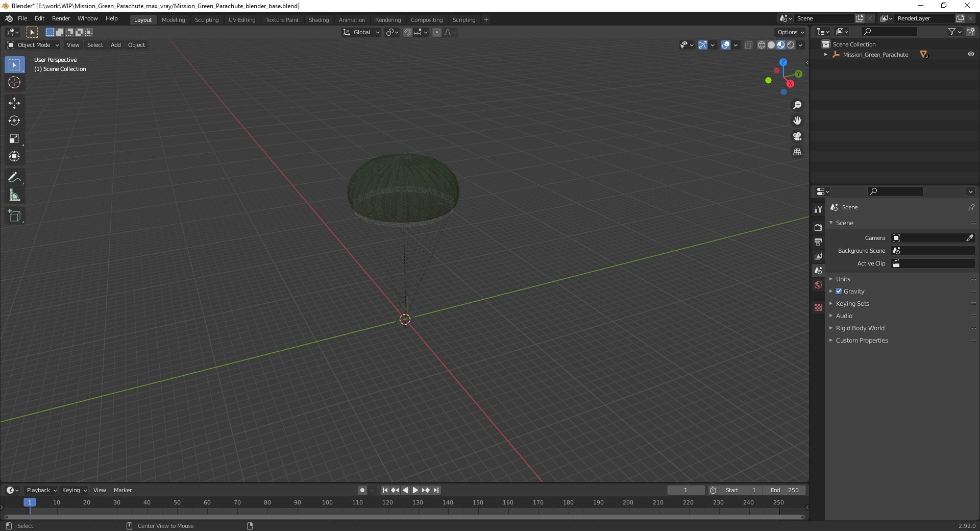This screenshot has width=980, height=531.
Task: Open the Global transform orientation dropdown
Action: (x=361, y=32)
